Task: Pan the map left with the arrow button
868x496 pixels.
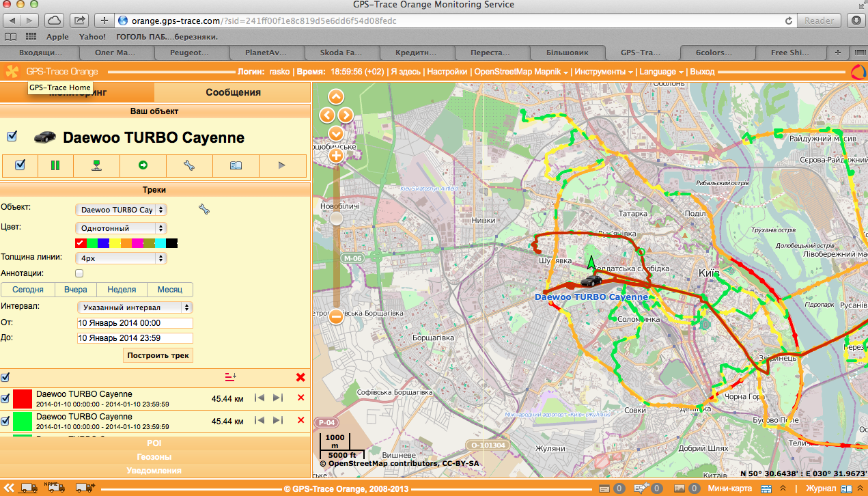Action: tap(326, 115)
